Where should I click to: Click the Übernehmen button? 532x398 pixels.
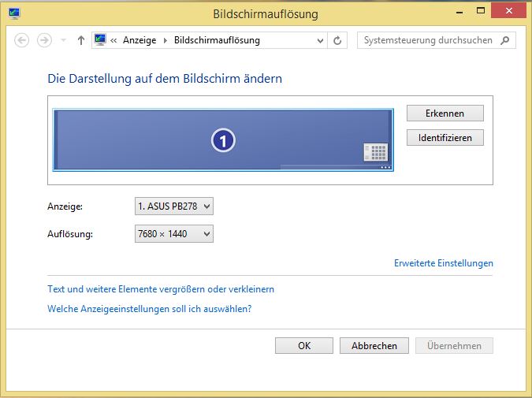click(454, 345)
